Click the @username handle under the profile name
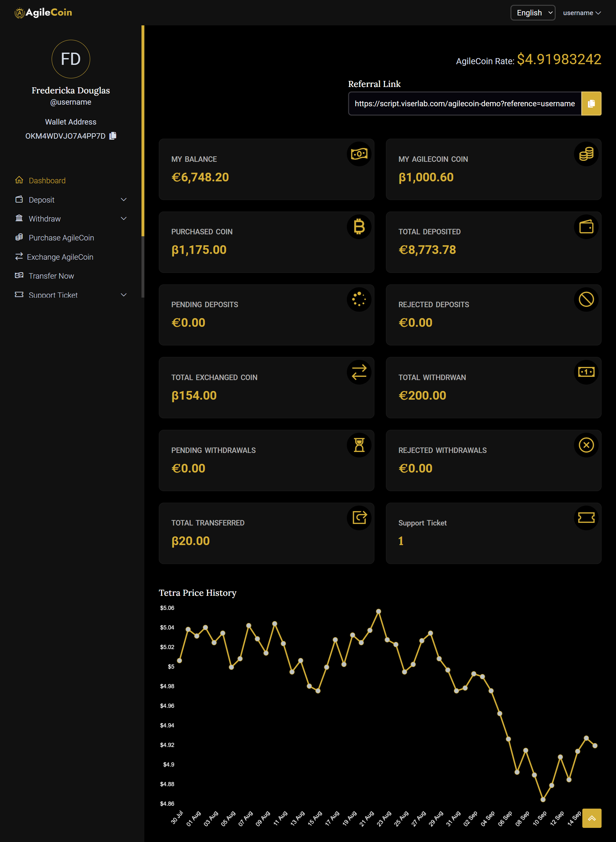Viewport: 616px width, 842px height. tap(71, 102)
